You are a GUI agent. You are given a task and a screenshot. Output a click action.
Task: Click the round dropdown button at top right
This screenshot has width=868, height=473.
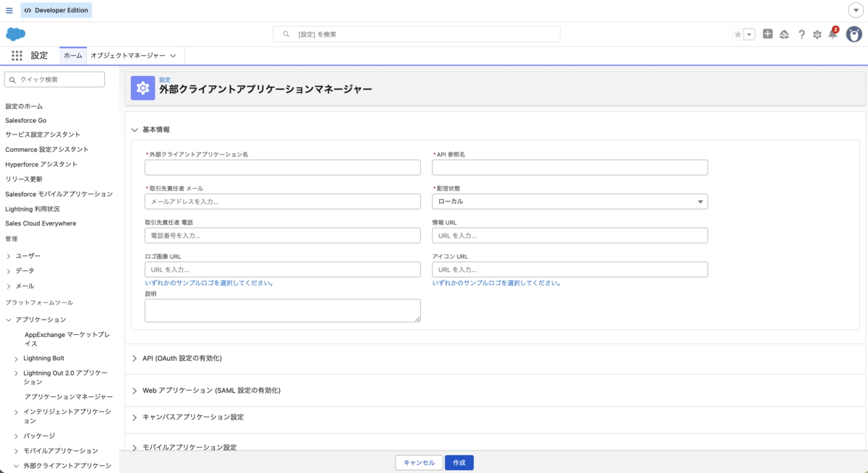854,11
